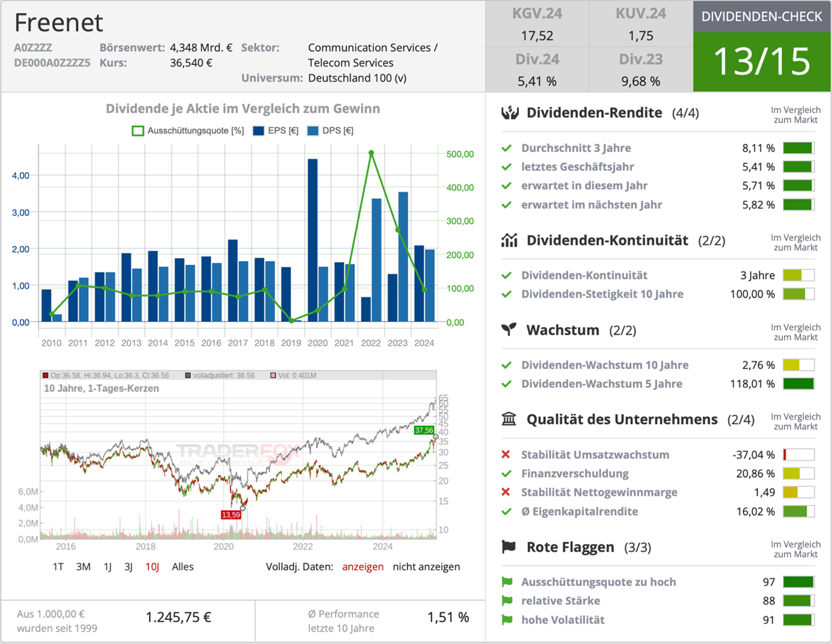Click checkmark beside Dividenden-Wachstum 5 Jahre

(507, 384)
